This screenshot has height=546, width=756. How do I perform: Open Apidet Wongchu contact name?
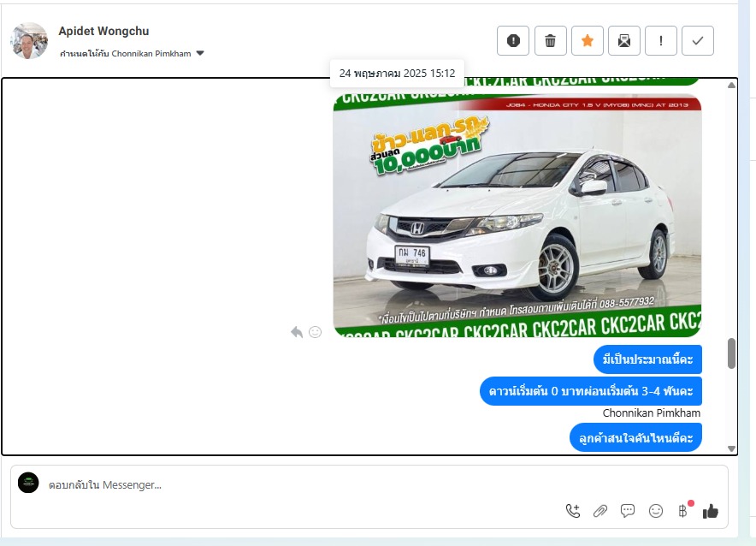click(x=103, y=31)
